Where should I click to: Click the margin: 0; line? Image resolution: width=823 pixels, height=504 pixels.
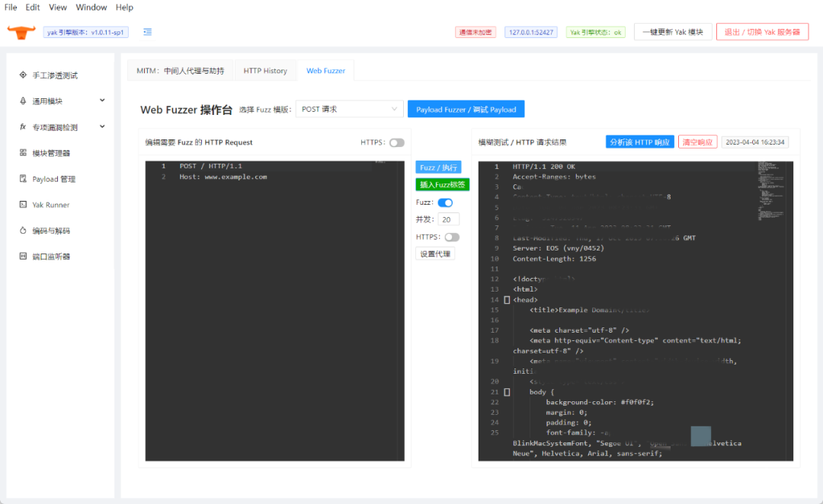pyautogui.click(x=566, y=413)
